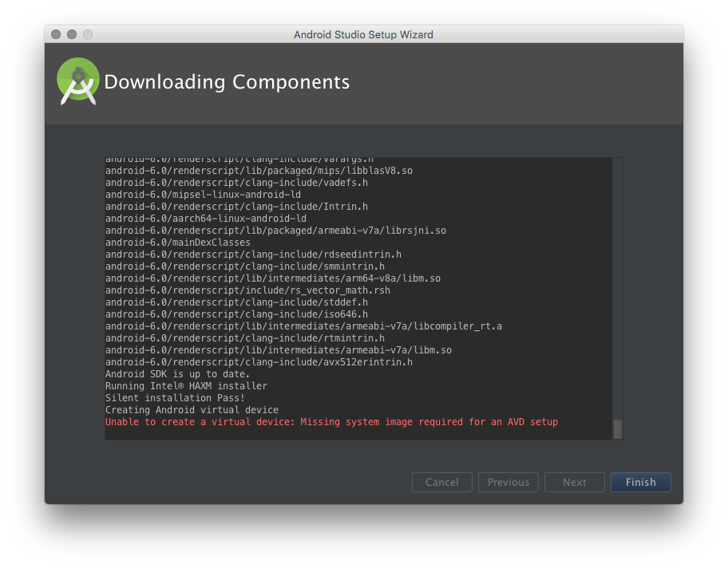Click the Finish button
The height and width of the screenshot is (568, 728).
[x=640, y=482]
